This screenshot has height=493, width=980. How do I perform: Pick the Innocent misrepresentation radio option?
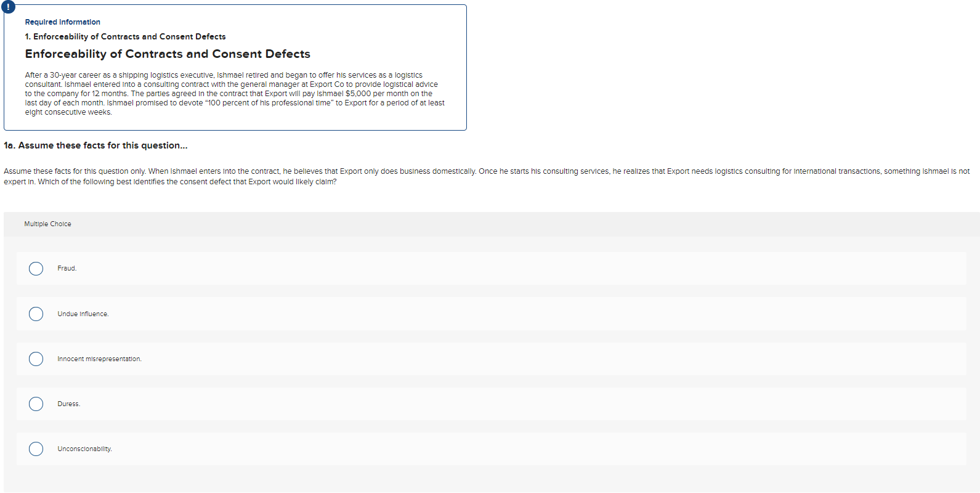[x=36, y=359]
